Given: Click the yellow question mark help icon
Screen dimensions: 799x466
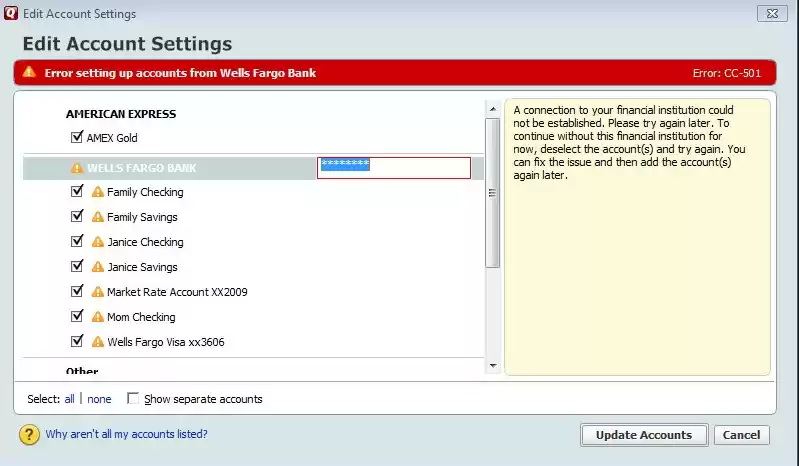Looking at the screenshot, I should (28, 435).
